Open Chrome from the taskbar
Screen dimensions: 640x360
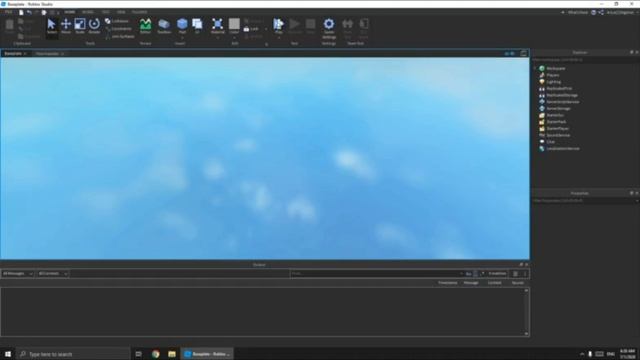click(x=156, y=354)
